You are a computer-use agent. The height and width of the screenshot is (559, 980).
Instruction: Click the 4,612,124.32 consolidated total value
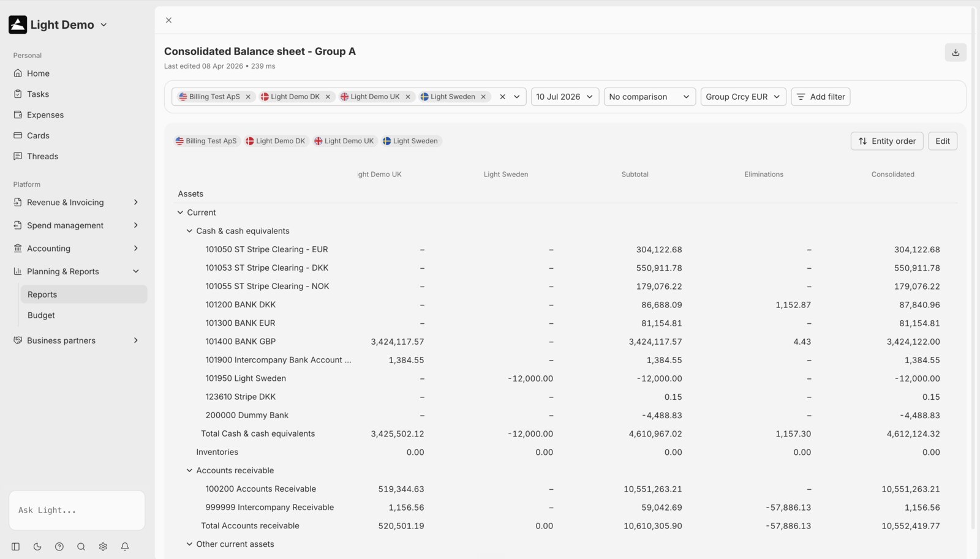click(x=913, y=434)
